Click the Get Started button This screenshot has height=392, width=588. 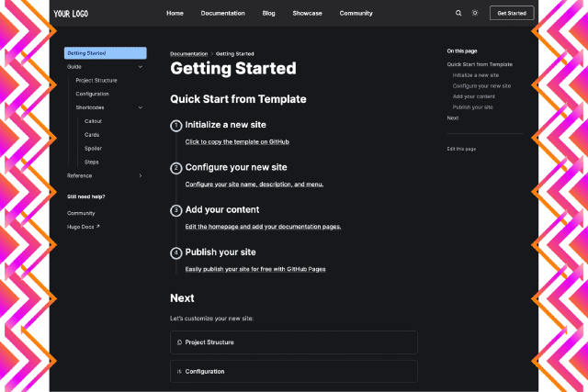coord(511,13)
